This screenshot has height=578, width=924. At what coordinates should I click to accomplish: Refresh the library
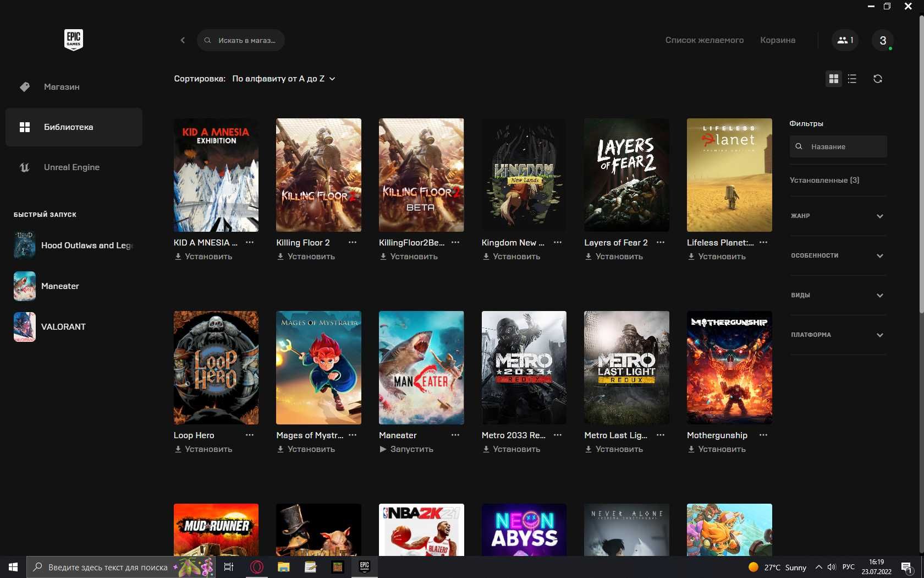click(878, 79)
